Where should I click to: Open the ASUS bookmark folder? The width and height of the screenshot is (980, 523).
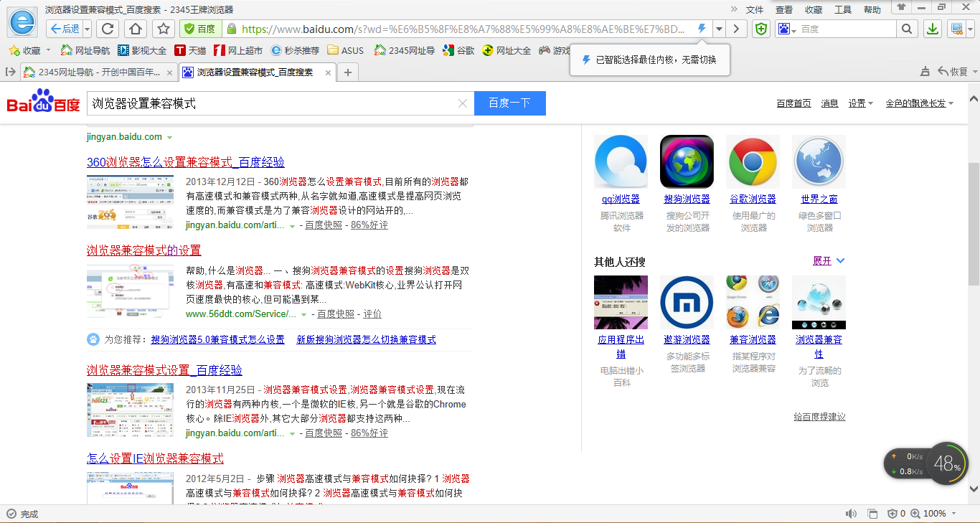pyautogui.click(x=345, y=50)
